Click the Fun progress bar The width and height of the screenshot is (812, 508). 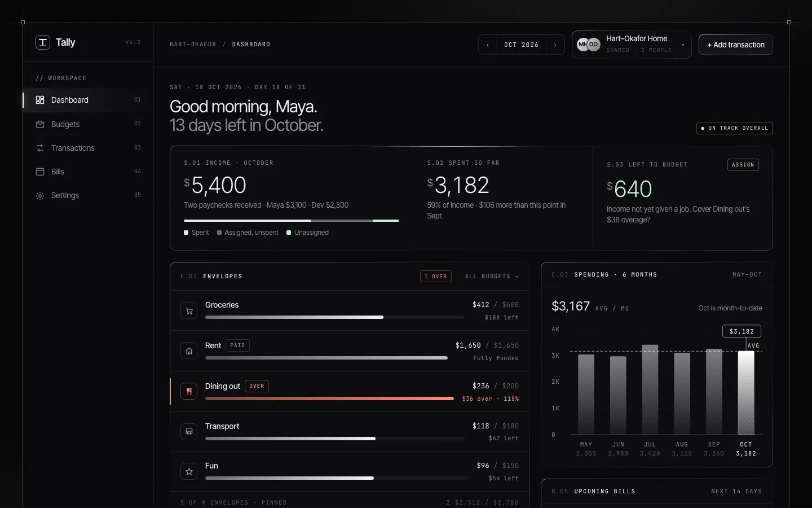point(337,478)
